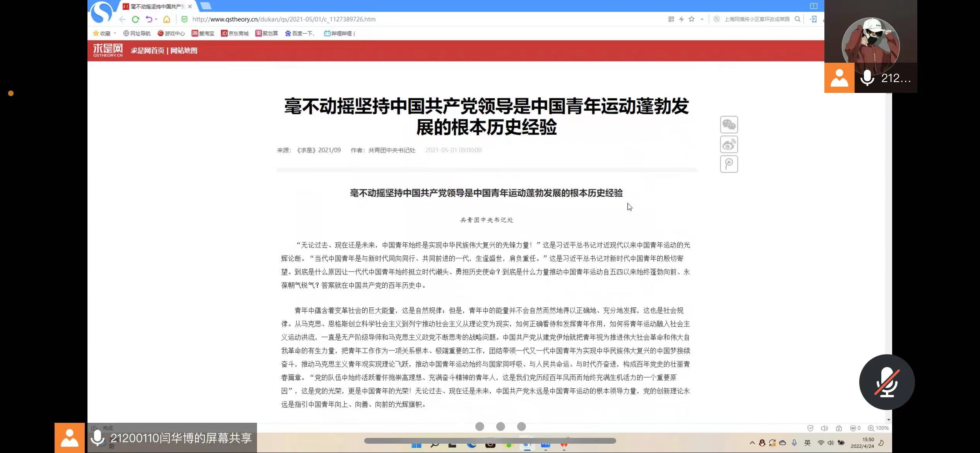Expand the 收藏 favorites dropdown arrow
980x453 pixels.
click(115, 33)
